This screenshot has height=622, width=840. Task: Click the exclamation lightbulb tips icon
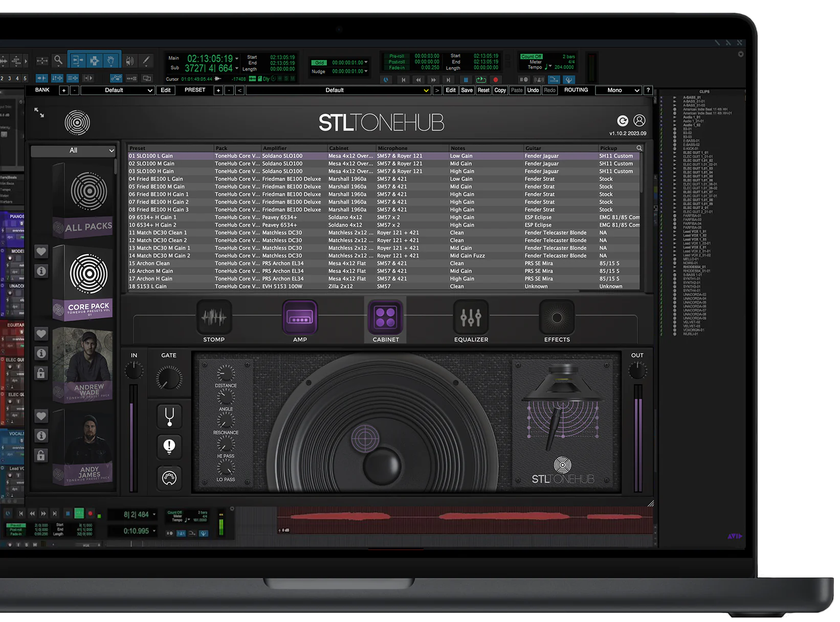point(169,447)
